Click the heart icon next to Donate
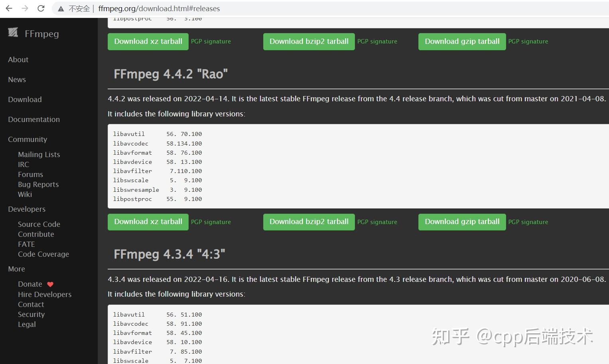The image size is (609, 364). pyautogui.click(x=50, y=284)
